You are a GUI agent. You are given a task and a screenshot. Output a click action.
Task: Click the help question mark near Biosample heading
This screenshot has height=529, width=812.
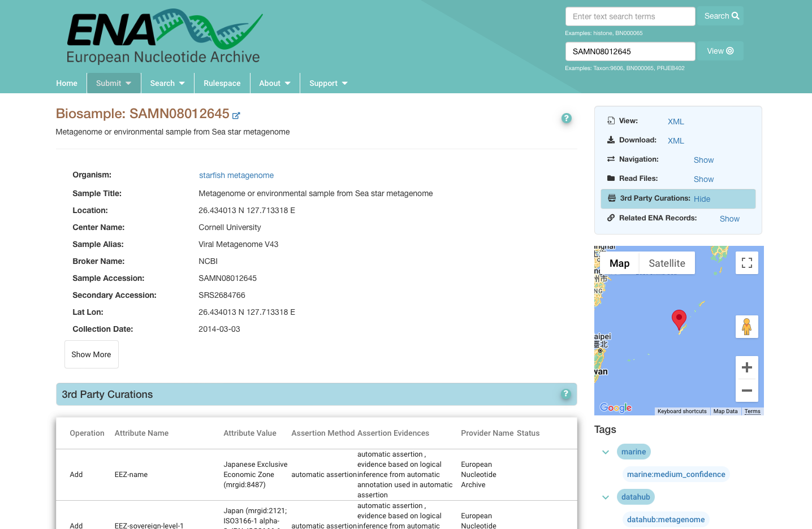click(x=567, y=118)
